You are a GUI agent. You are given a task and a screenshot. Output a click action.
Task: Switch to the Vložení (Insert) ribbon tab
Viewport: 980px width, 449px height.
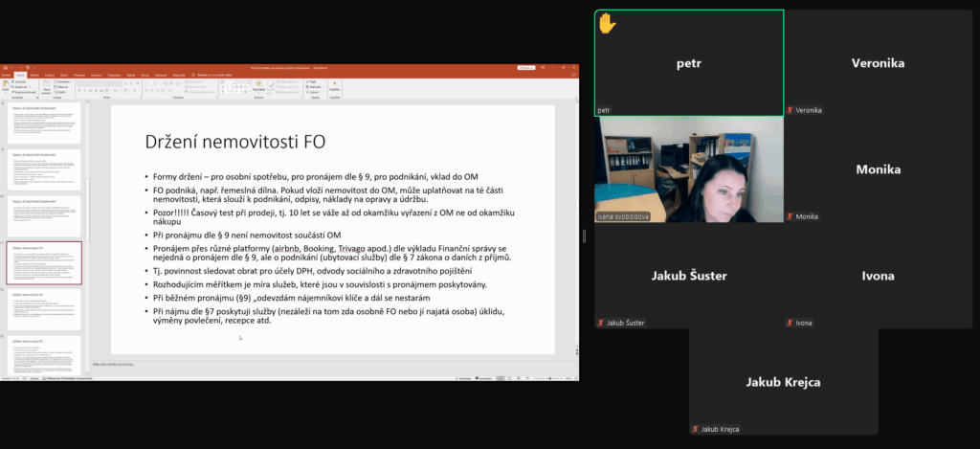[x=34, y=75]
